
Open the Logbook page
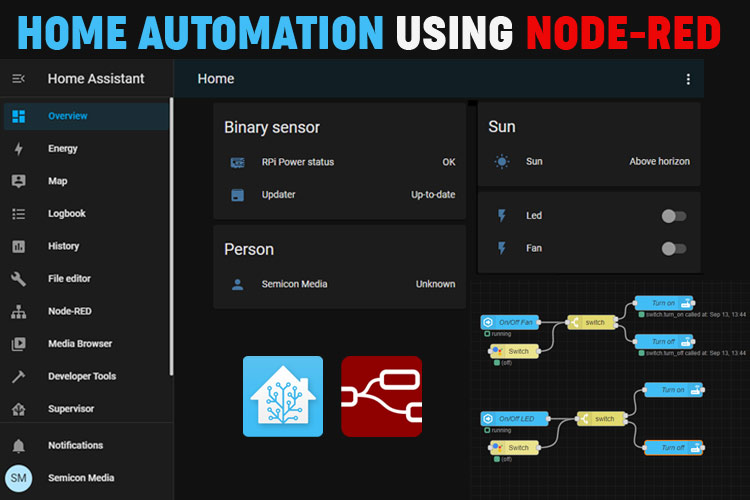[x=86, y=213]
